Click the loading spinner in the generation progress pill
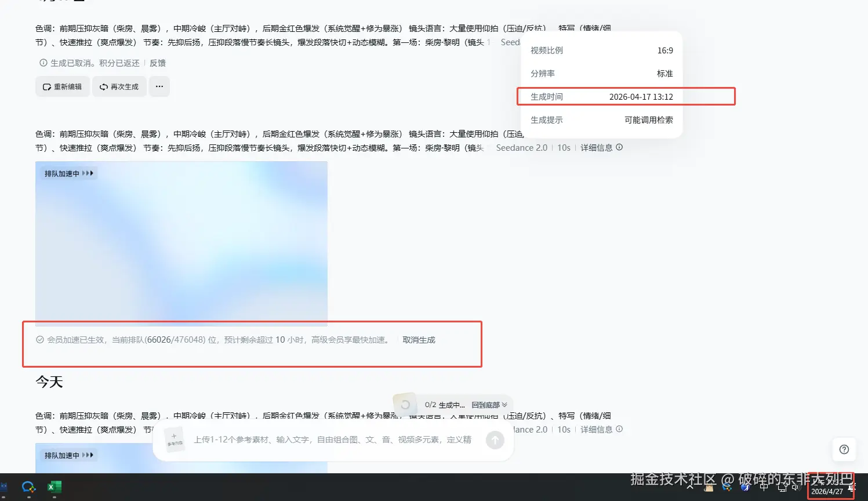 [405, 404]
